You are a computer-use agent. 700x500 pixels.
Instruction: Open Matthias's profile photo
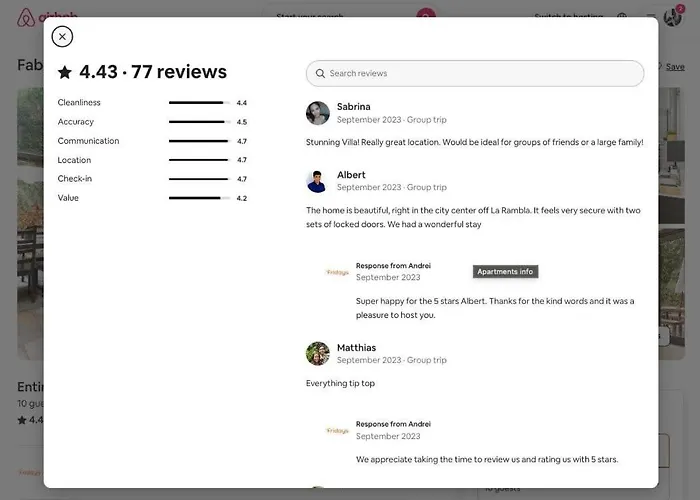tap(317, 354)
